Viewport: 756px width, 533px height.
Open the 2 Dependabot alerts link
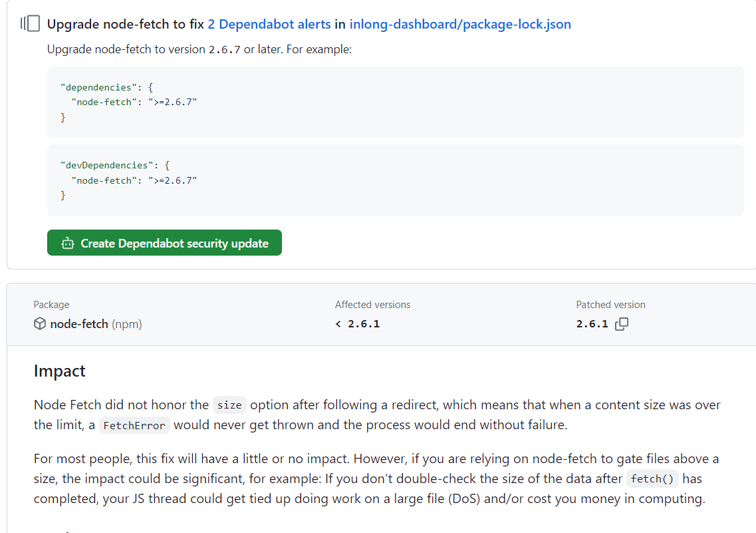tap(269, 23)
